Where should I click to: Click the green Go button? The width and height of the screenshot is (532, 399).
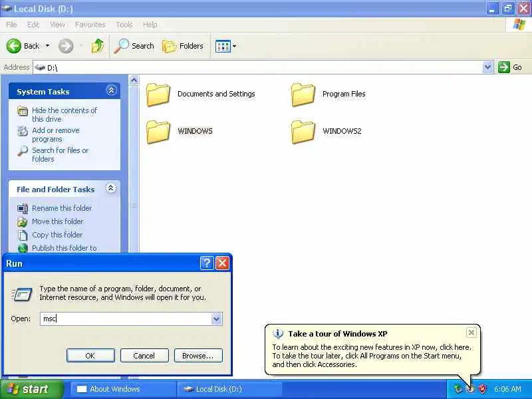pyautogui.click(x=510, y=67)
